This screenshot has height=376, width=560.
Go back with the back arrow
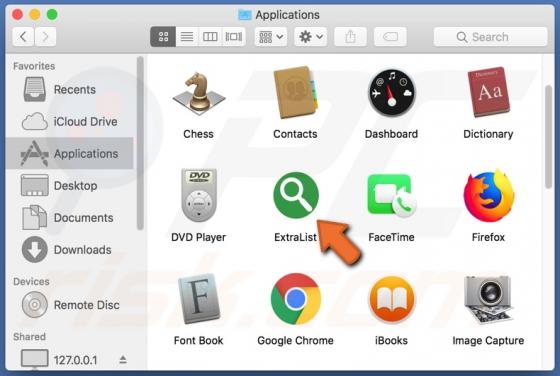click(x=23, y=36)
